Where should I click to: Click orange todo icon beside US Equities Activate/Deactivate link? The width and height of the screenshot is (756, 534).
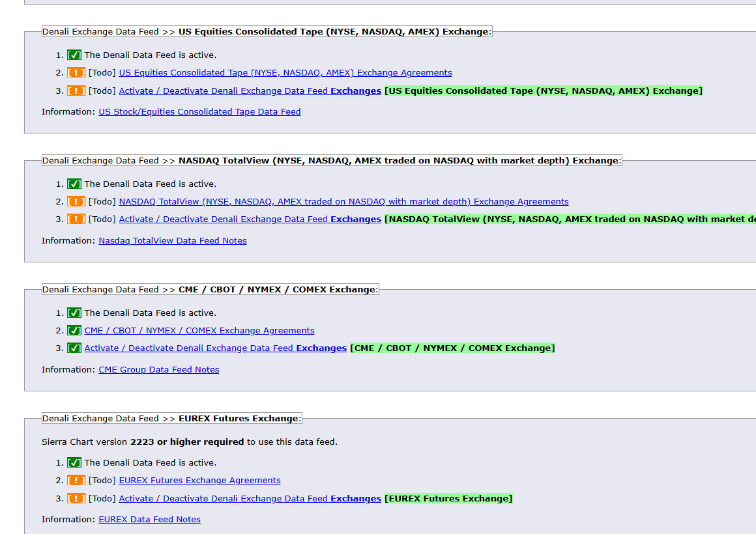tap(76, 91)
